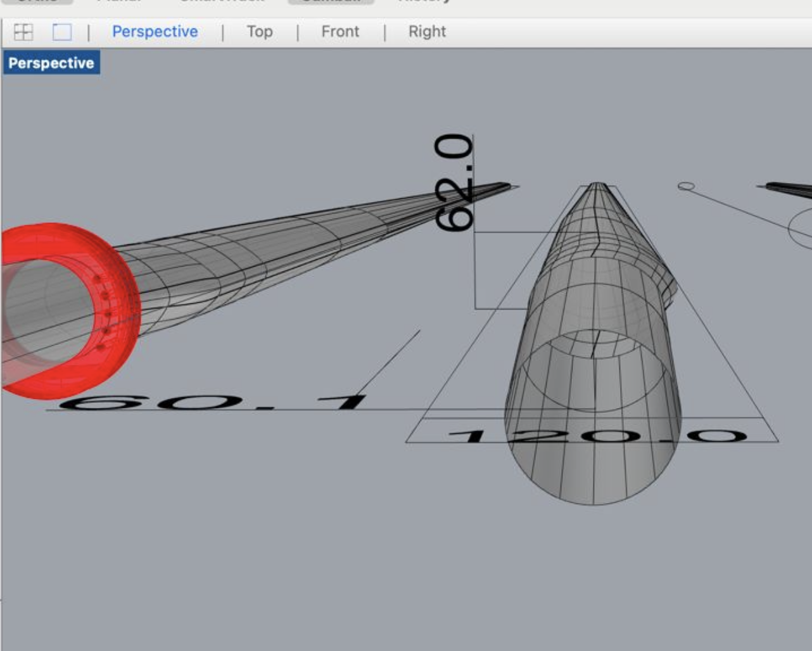The image size is (812, 651).
Task: Select the 62.0 vertical dimension text
Action: coord(454,182)
